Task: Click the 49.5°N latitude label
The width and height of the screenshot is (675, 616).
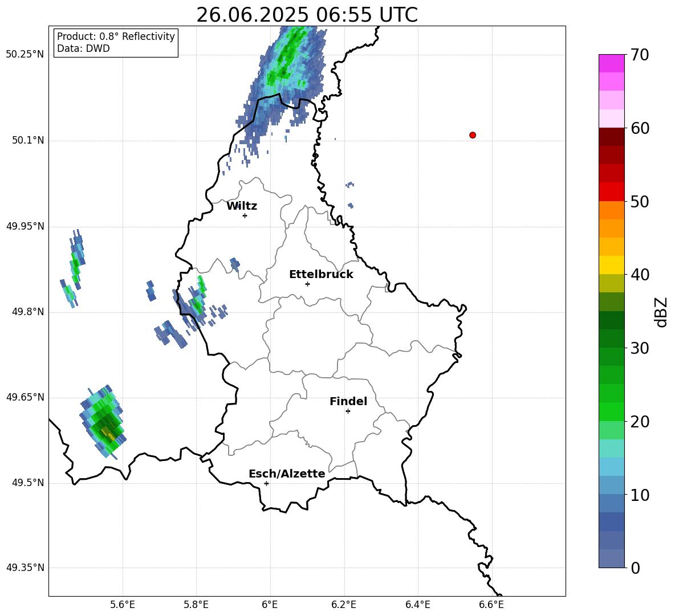Action: [x=29, y=483]
